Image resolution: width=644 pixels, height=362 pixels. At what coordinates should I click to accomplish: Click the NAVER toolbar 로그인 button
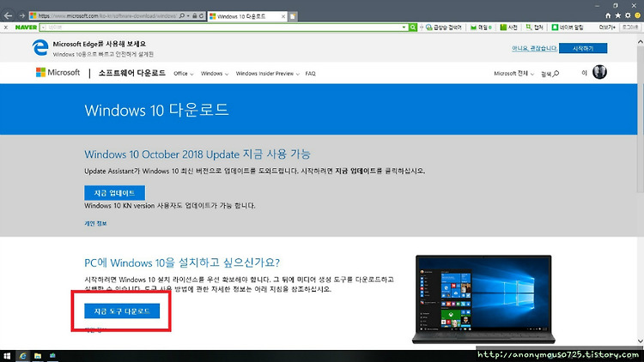tap(630, 27)
